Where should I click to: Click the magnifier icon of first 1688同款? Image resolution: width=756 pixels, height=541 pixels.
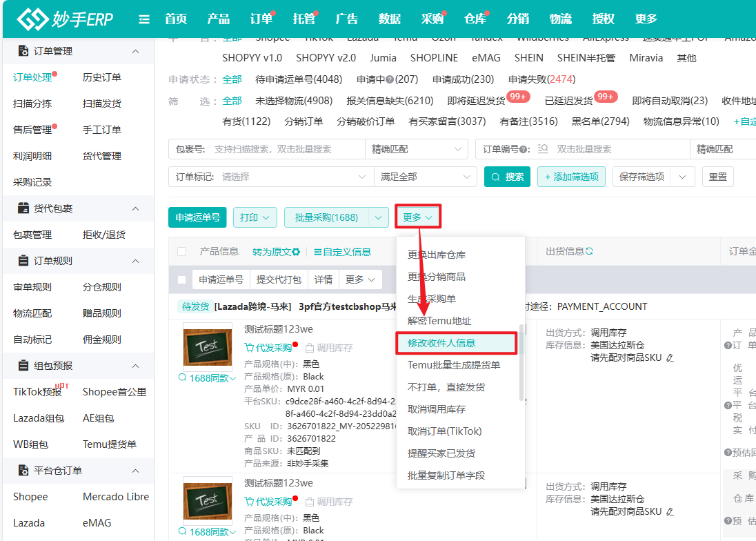(x=182, y=377)
